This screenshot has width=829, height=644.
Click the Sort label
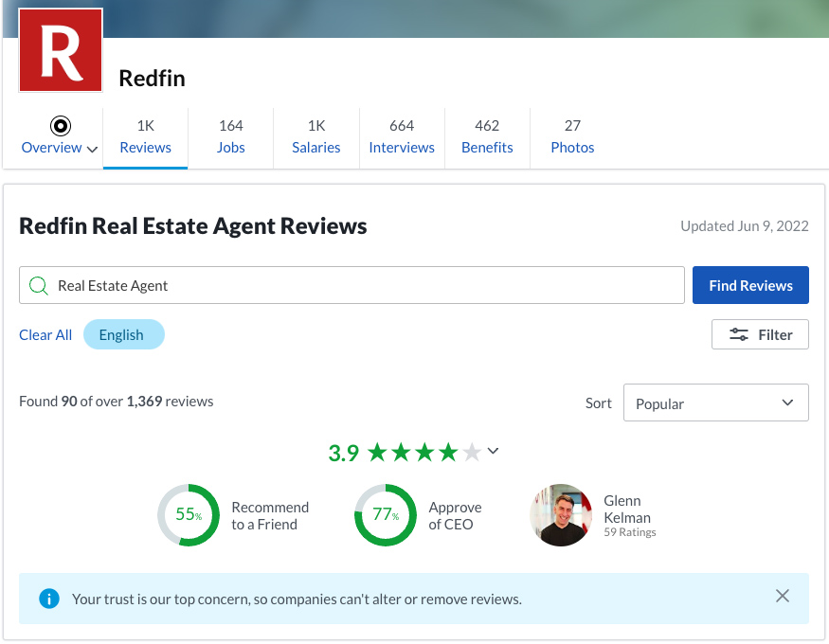click(x=599, y=403)
